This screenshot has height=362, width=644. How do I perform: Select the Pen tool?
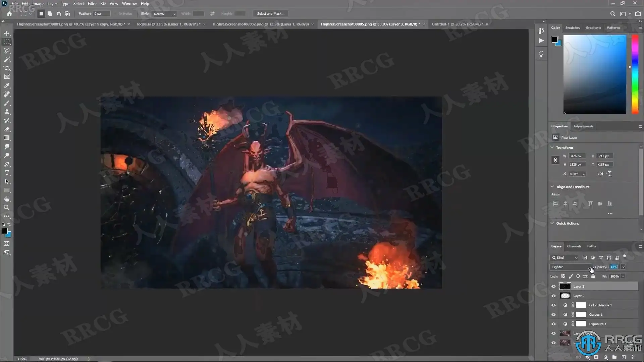coord(7,164)
